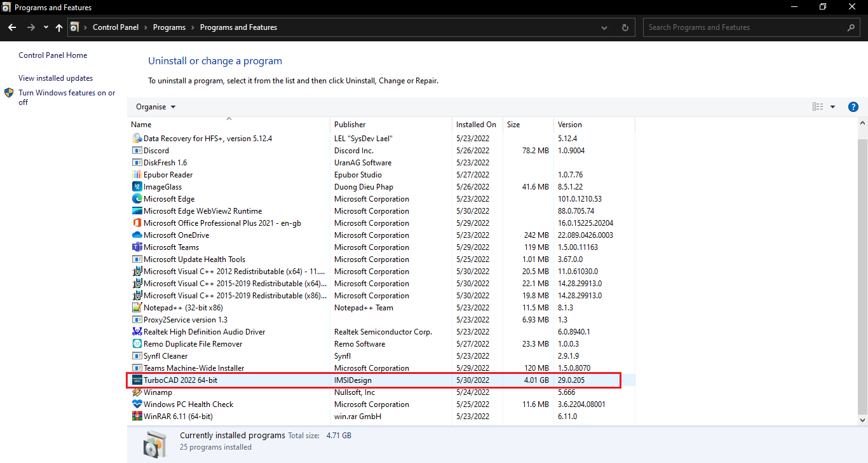The height and width of the screenshot is (463, 868).
Task: Click the Data Recovery for HFS+ icon
Action: click(x=137, y=139)
